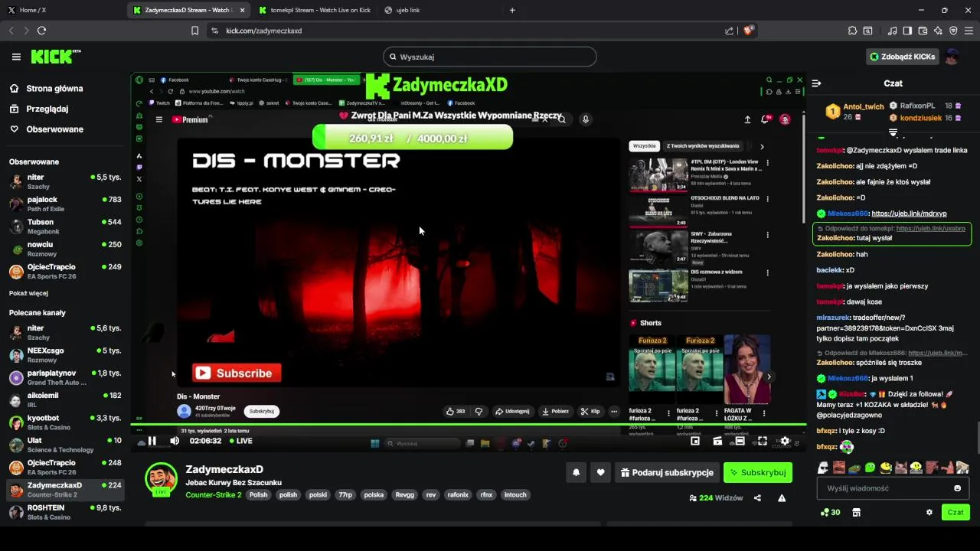Open stream player settings gear

click(x=785, y=441)
